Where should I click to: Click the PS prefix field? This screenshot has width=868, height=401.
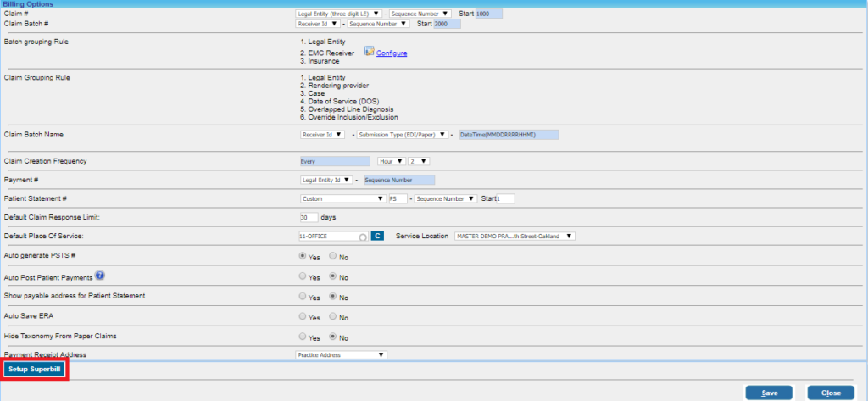click(398, 198)
